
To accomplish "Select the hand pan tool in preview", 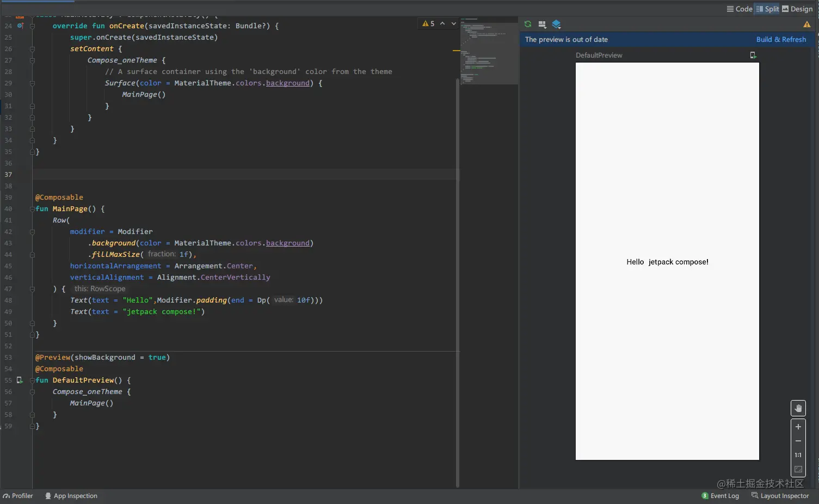I will tap(798, 408).
